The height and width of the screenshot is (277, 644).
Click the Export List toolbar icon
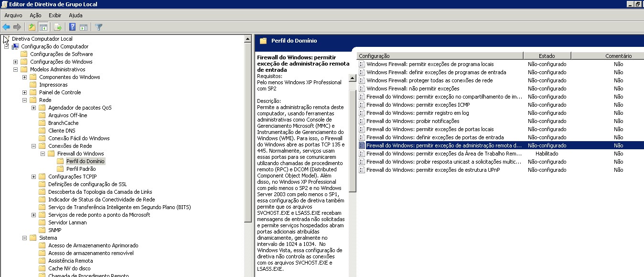[x=58, y=27]
